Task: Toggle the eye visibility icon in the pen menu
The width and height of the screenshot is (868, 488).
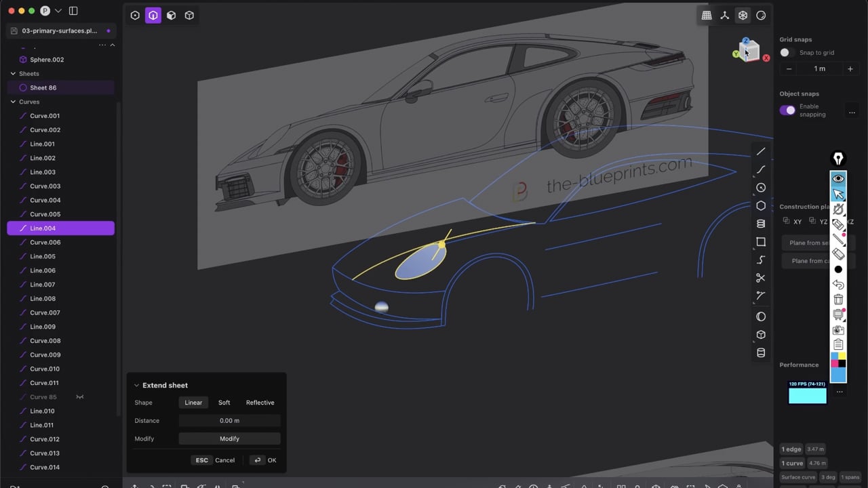Action: (x=838, y=178)
